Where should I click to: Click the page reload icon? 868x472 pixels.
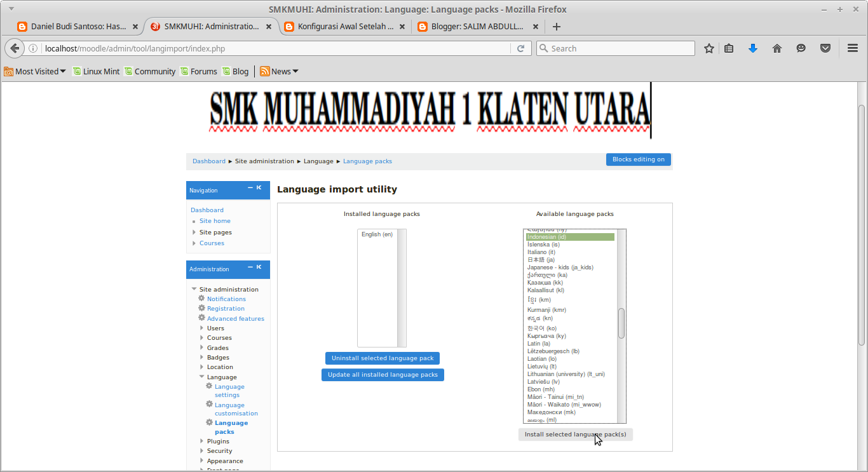[x=520, y=48]
